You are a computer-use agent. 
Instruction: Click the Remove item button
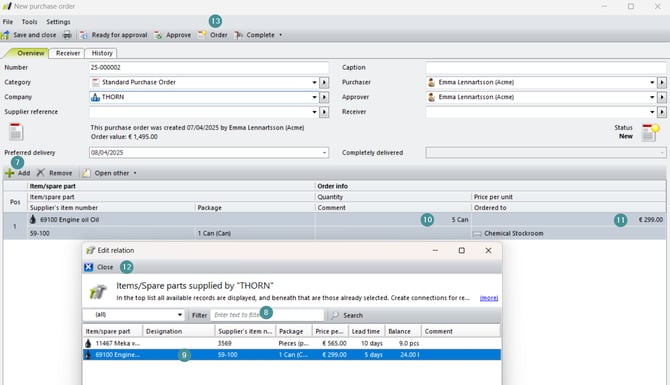point(55,173)
